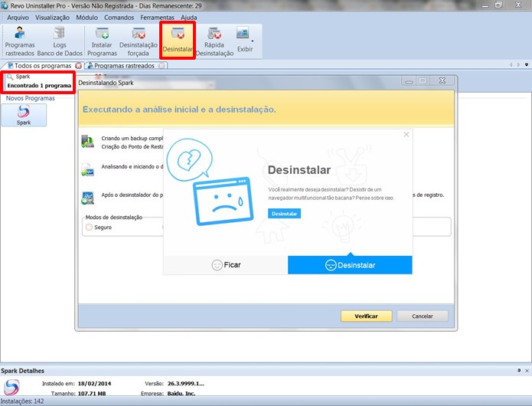
Task: Expand the Exibir dropdown arrow
Action: click(x=253, y=41)
